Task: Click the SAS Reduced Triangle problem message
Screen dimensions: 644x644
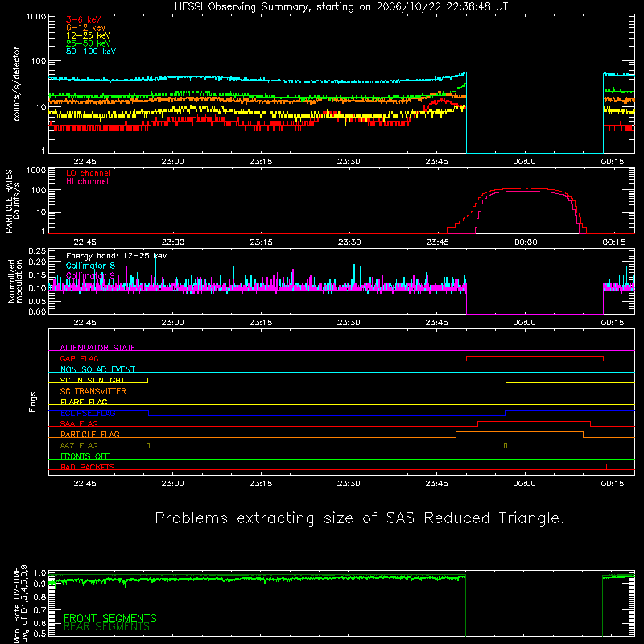Action: [359, 518]
